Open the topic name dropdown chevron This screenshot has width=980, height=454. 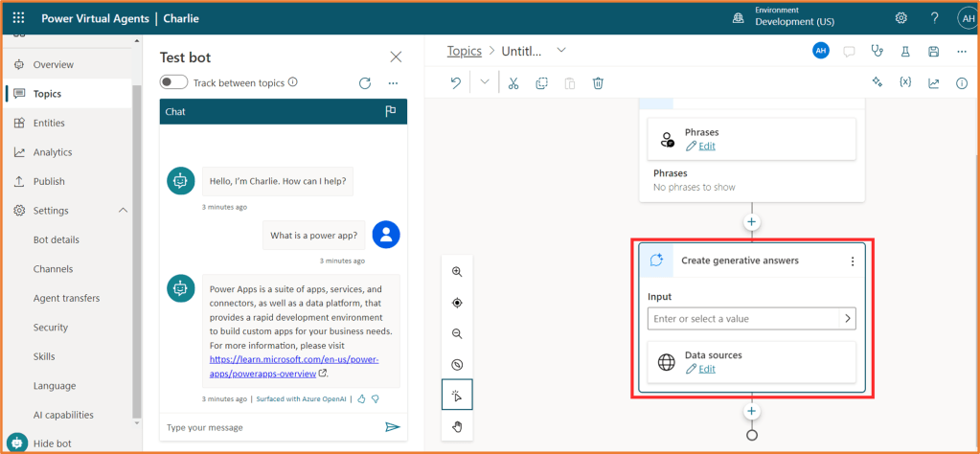(561, 50)
